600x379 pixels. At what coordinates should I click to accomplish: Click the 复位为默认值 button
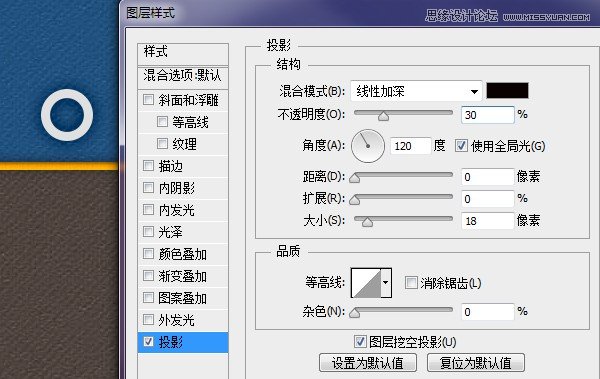pyautogui.click(x=476, y=363)
